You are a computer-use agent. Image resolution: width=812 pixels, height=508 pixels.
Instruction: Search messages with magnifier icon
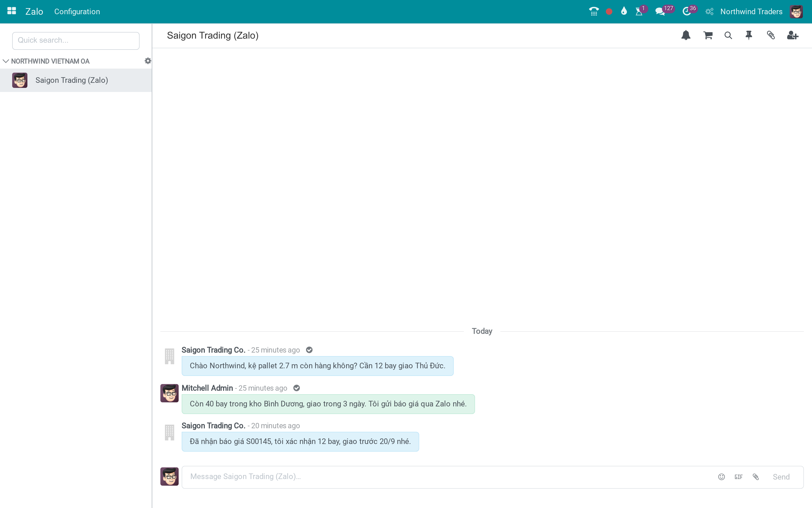(x=728, y=35)
